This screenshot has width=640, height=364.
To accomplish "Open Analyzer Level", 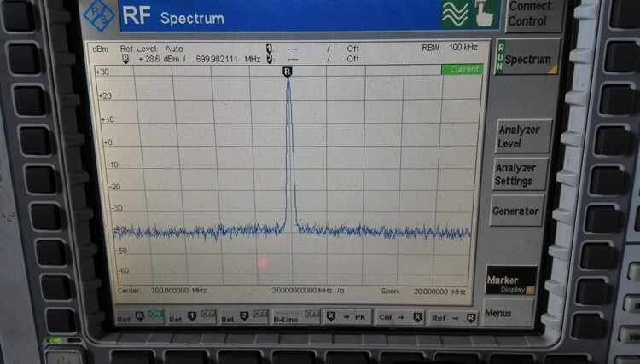I will [x=523, y=136].
